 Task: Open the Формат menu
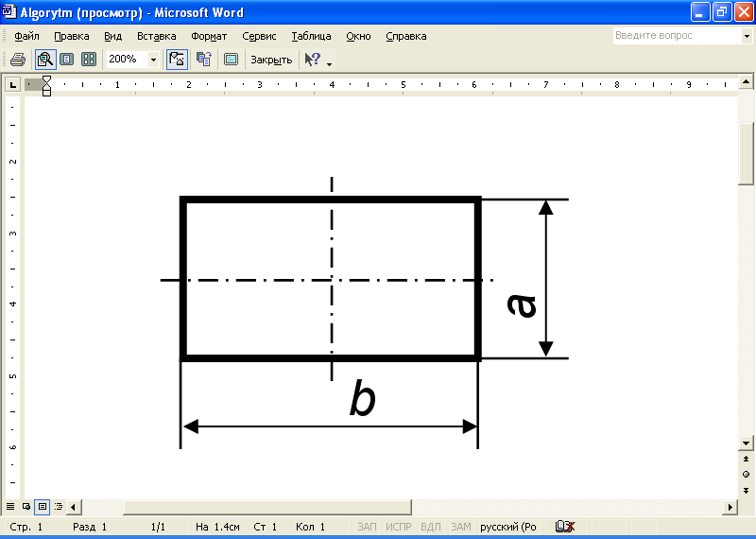[209, 36]
